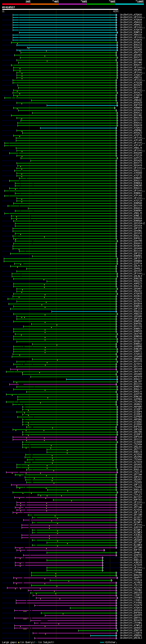The height and width of the screenshot is (644, 146).
Task: Select hit label UniRef100_B4F816
Action: coord(131,427)
